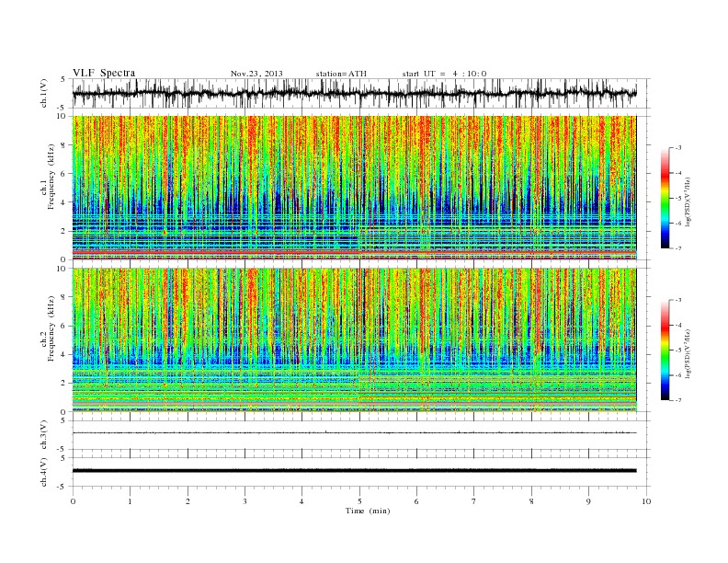Click the "-3" label on ch.1 colorbar
Viewport: 728px width, 563px height.
[x=678, y=148]
